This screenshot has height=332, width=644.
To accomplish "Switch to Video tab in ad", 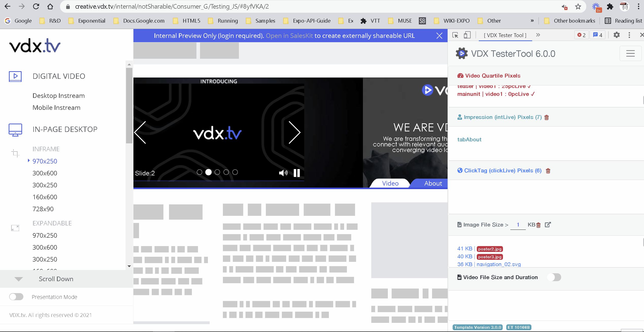I will point(390,183).
